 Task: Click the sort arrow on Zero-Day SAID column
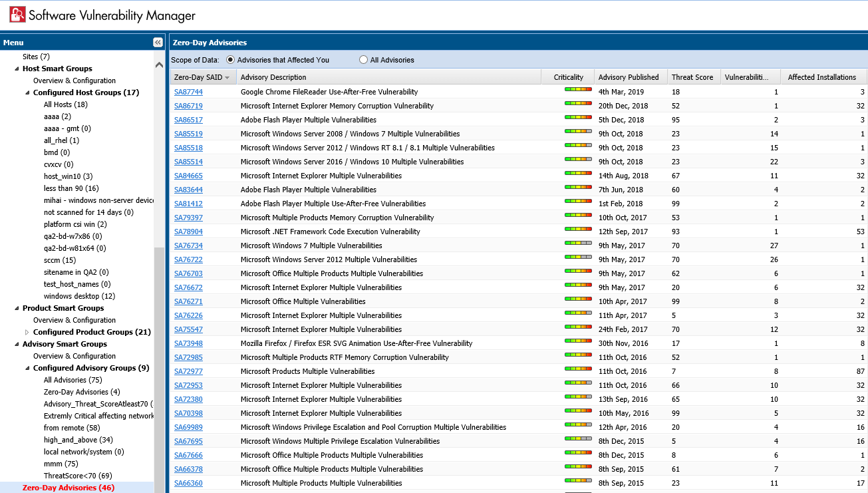227,78
